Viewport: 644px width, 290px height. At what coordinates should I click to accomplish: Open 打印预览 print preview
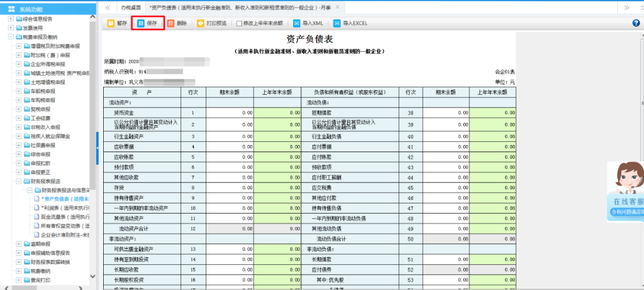[x=212, y=23]
